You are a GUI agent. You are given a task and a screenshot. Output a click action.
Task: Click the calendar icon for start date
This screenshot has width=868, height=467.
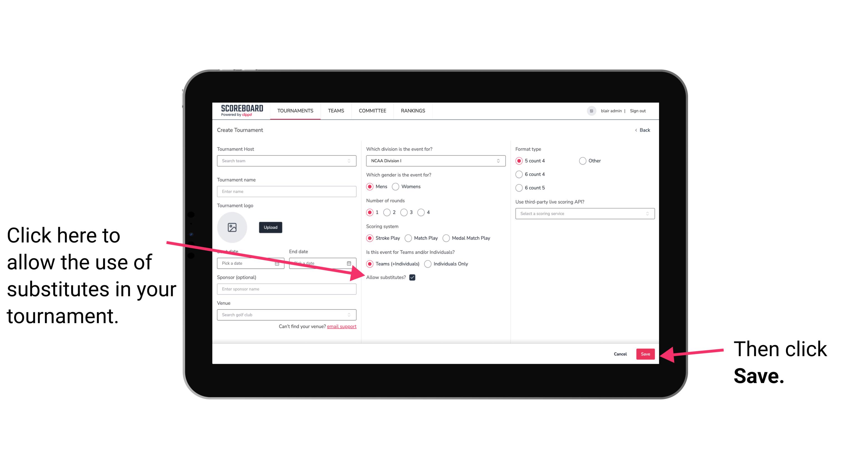278,263
